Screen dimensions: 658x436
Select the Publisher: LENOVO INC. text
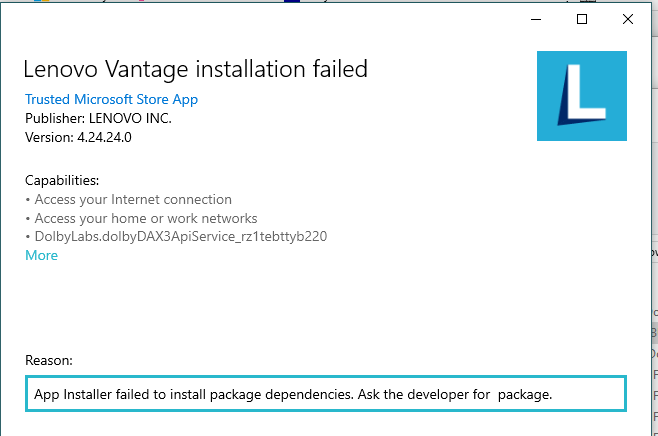[98, 118]
